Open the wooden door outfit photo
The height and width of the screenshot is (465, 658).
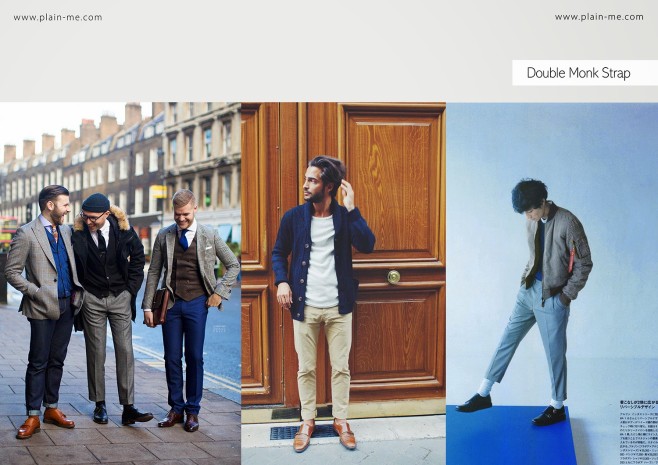(343, 283)
